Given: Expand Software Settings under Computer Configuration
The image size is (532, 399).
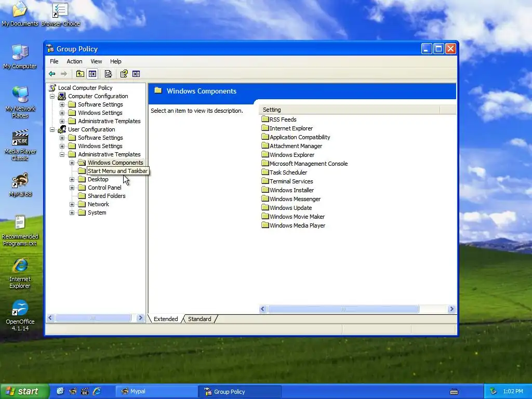Looking at the screenshot, I should point(62,104).
